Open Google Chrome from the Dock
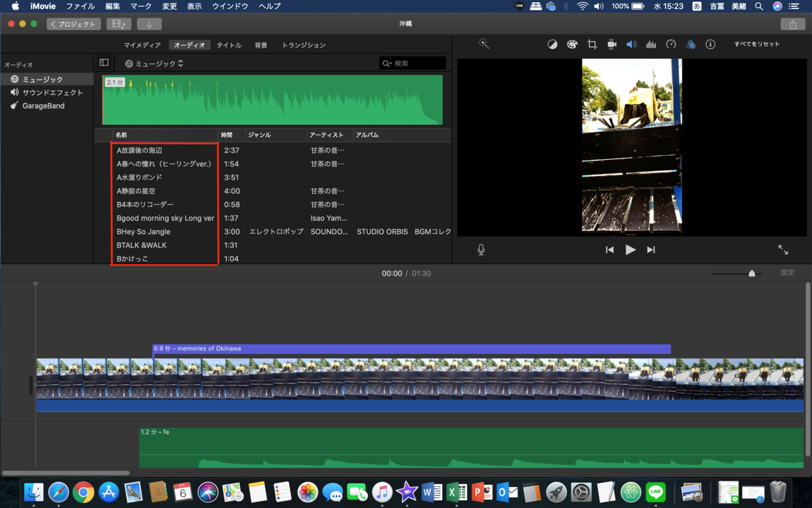The image size is (812, 508). 83,491
